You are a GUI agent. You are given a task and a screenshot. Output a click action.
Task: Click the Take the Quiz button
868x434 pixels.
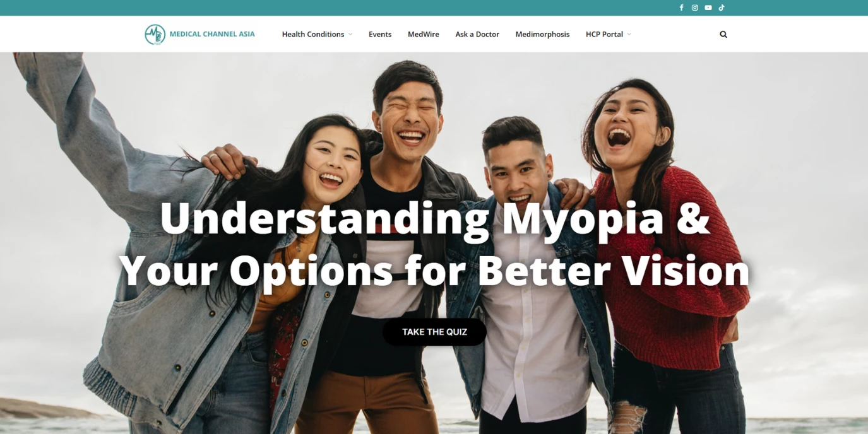pyautogui.click(x=434, y=332)
